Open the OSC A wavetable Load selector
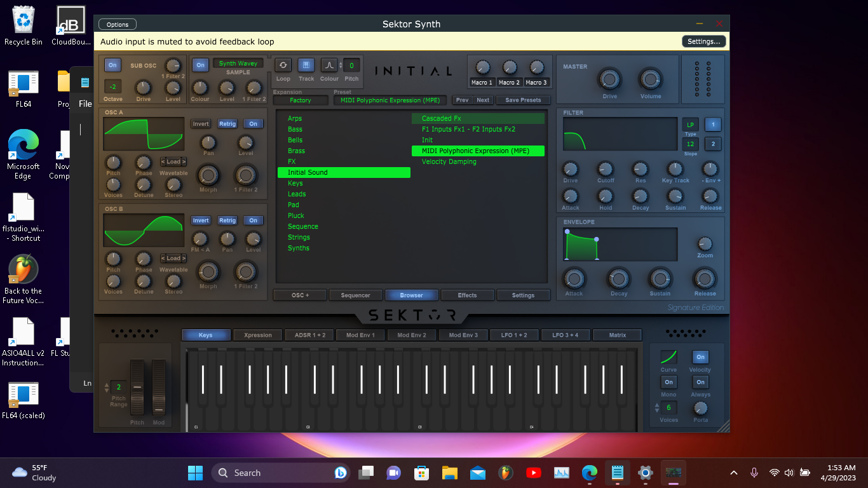 (173, 161)
